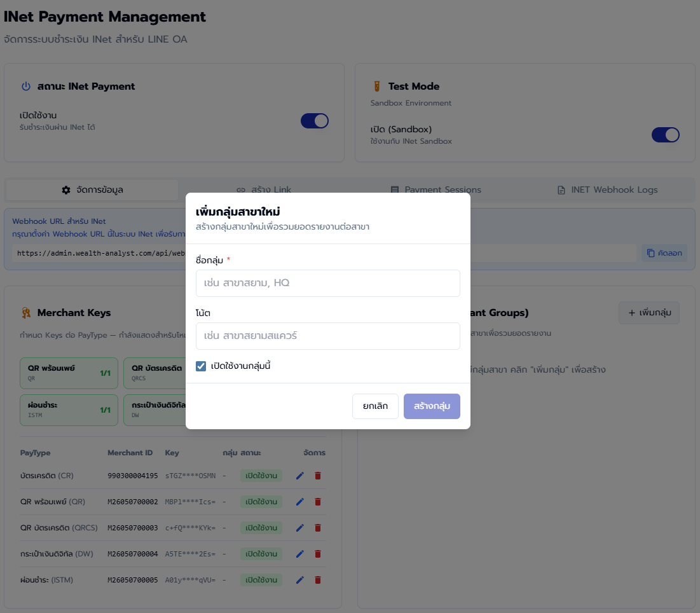Open the INET Webhook Logs tab
Viewport: 700px width, 613px height.
click(608, 189)
